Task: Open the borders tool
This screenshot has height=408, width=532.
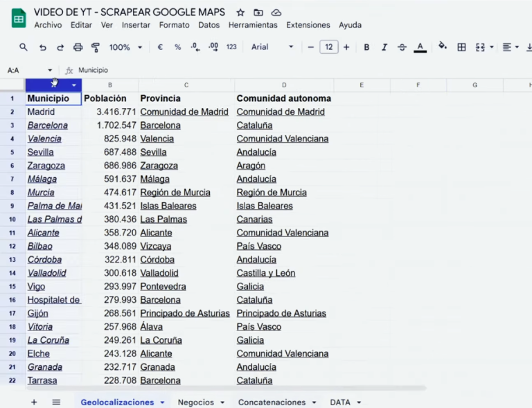Action: (461, 47)
